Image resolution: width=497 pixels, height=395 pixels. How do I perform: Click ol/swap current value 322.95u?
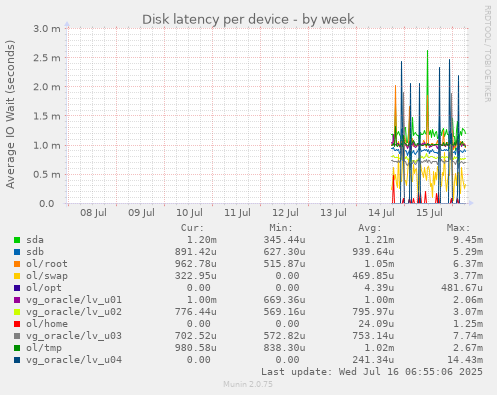coord(196,276)
